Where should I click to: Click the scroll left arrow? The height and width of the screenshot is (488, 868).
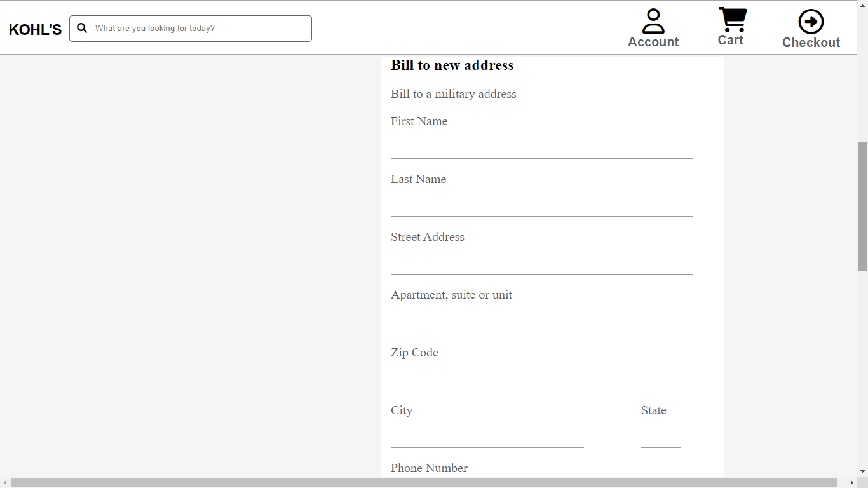coord(5,483)
